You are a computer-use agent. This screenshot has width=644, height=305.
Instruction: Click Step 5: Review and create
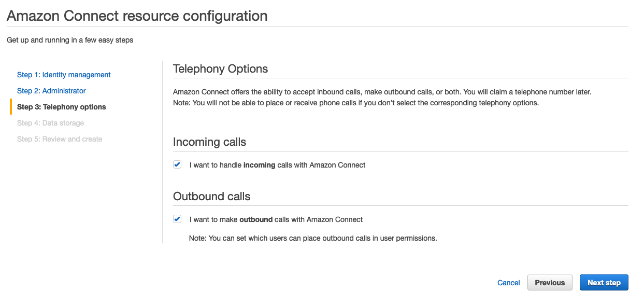pos(60,139)
